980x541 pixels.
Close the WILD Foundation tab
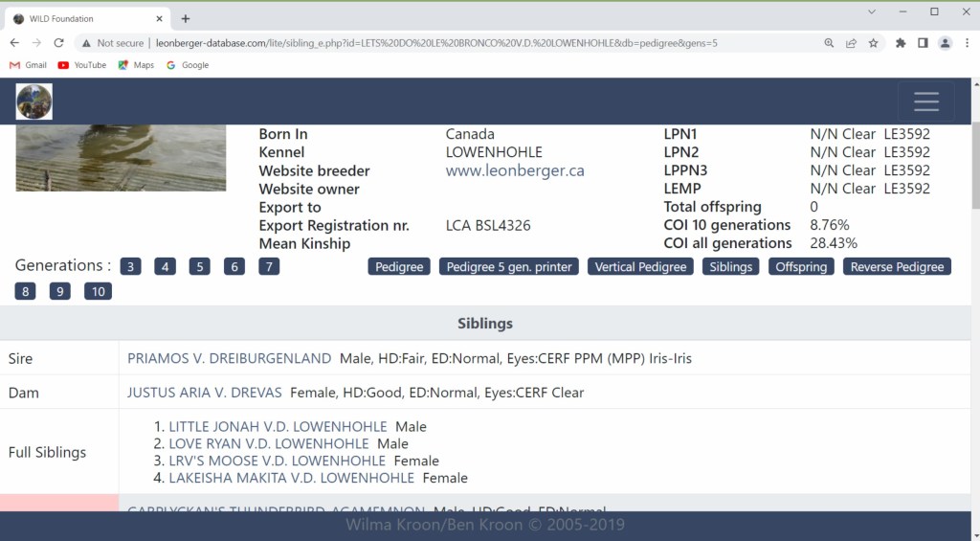(159, 19)
